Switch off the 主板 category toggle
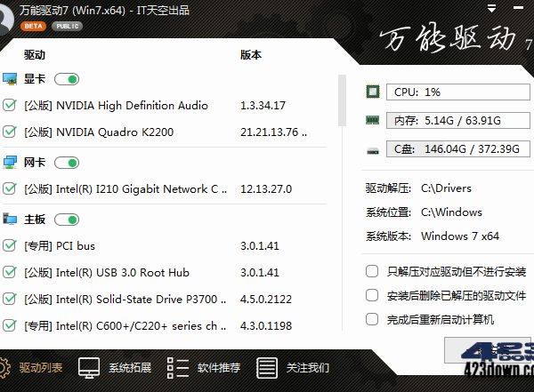Viewport: 534px width, 392px height. (67, 219)
